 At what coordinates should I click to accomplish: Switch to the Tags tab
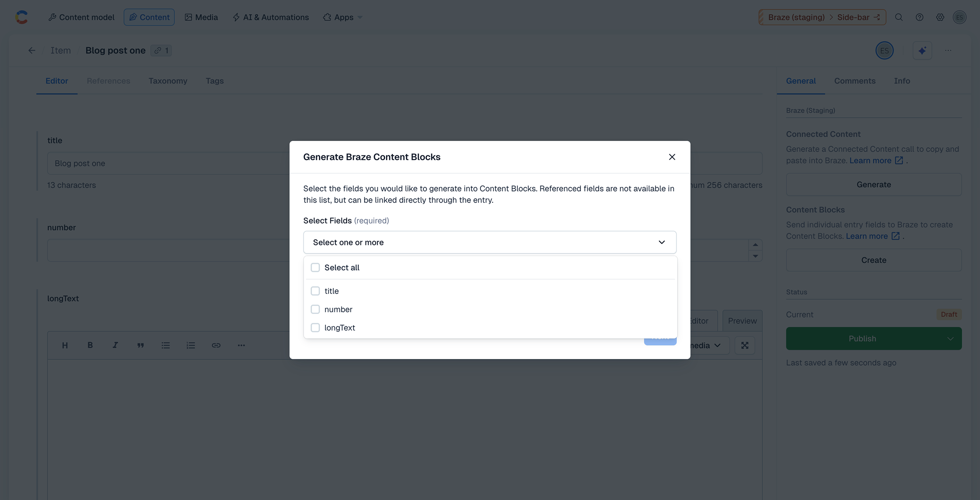click(x=215, y=81)
